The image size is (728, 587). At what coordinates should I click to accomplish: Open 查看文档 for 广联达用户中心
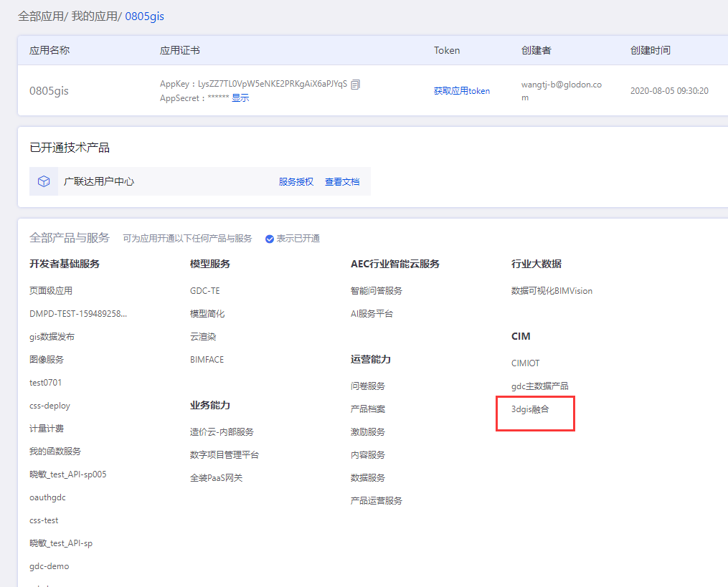342,182
